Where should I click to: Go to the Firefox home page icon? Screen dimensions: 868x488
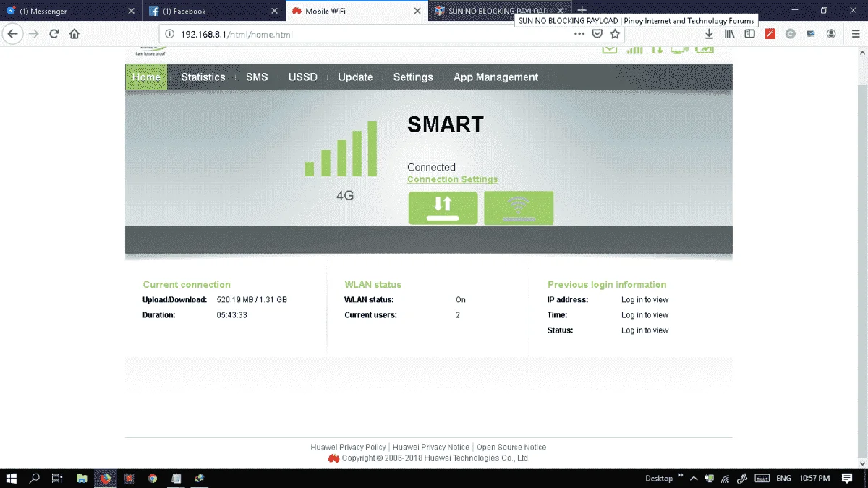pos(75,34)
